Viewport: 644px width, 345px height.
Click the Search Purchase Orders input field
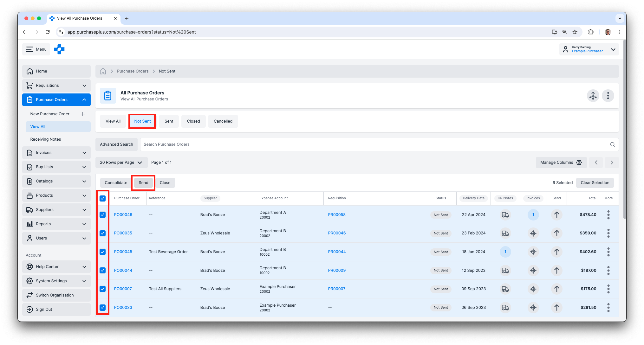pyautogui.click(x=379, y=144)
